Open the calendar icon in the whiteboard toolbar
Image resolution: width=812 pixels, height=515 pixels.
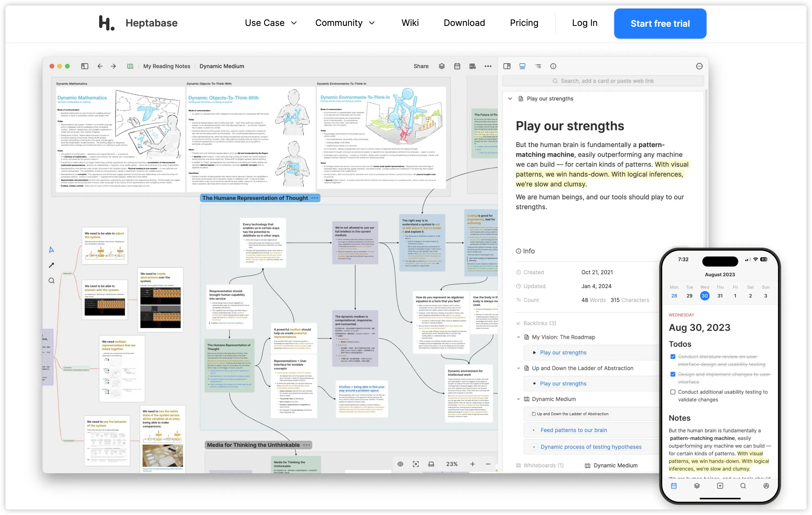(457, 66)
